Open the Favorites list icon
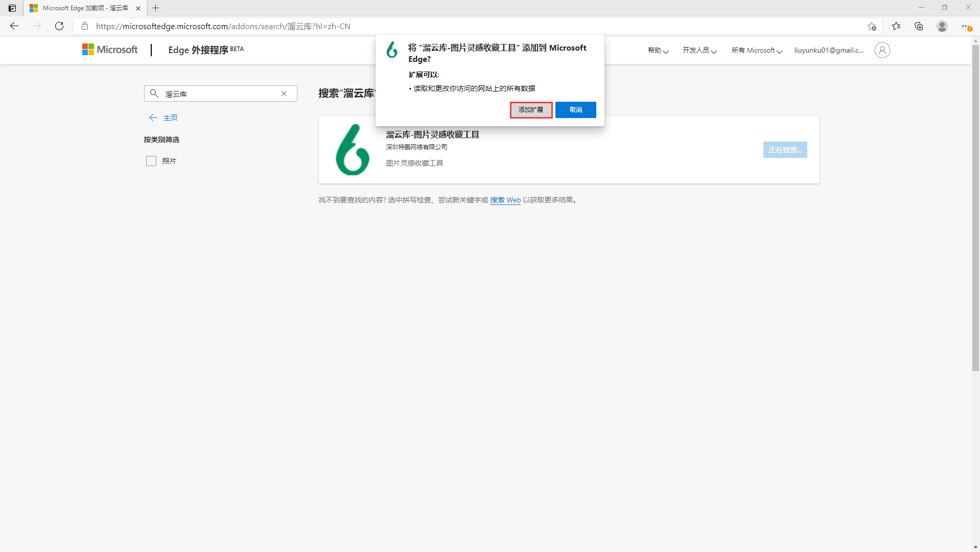Image resolution: width=980 pixels, height=552 pixels. pyautogui.click(x=896, y=26)
